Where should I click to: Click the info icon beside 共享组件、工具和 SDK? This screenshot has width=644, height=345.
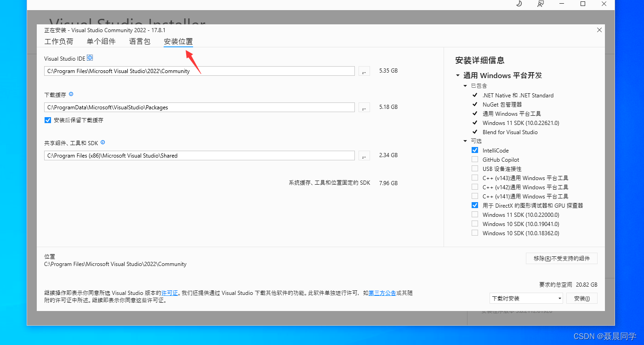(x=103, y=142)
